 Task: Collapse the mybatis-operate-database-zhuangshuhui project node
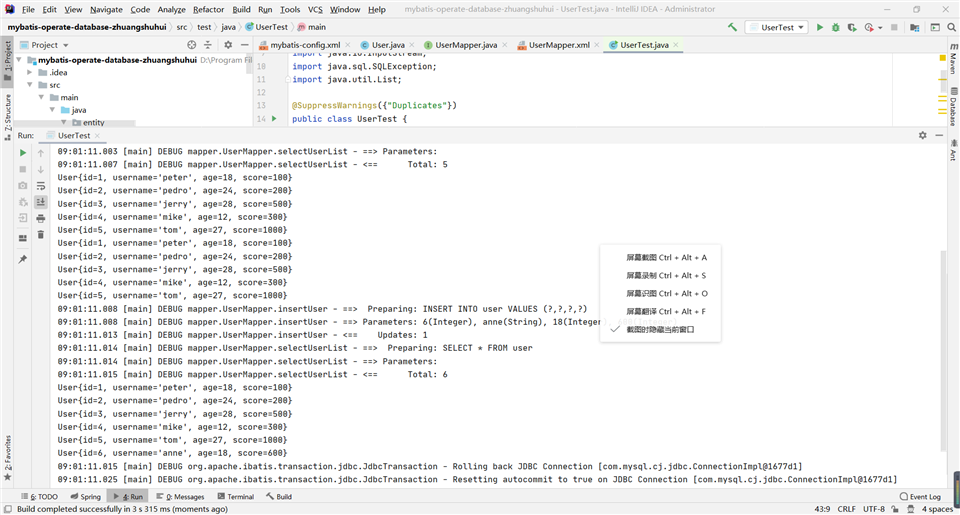coord(19,60)
